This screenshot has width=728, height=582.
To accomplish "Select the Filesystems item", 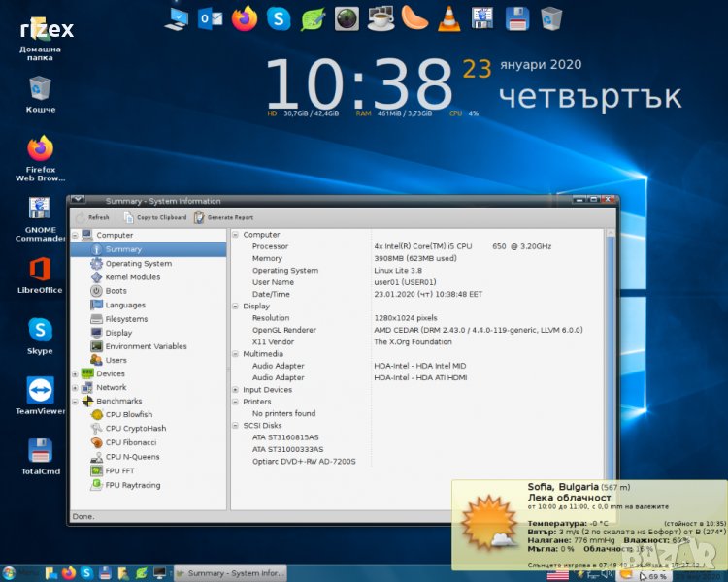I will (126, 318).
